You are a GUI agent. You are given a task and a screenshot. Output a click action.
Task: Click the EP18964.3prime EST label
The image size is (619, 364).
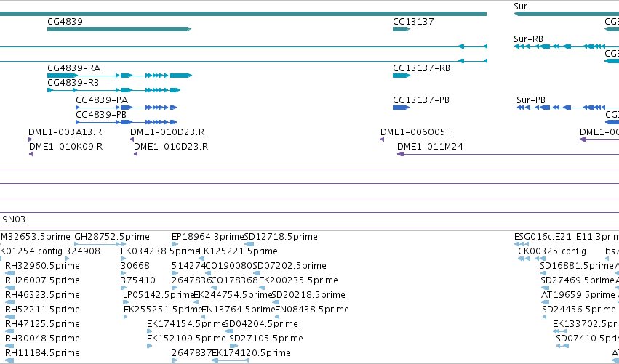[208, 237]
